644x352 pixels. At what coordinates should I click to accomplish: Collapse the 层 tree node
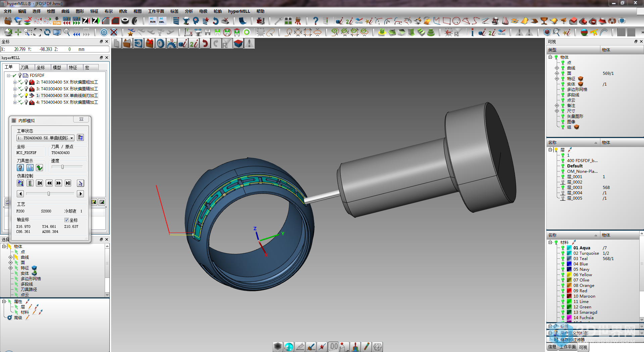tap(550, 150)
